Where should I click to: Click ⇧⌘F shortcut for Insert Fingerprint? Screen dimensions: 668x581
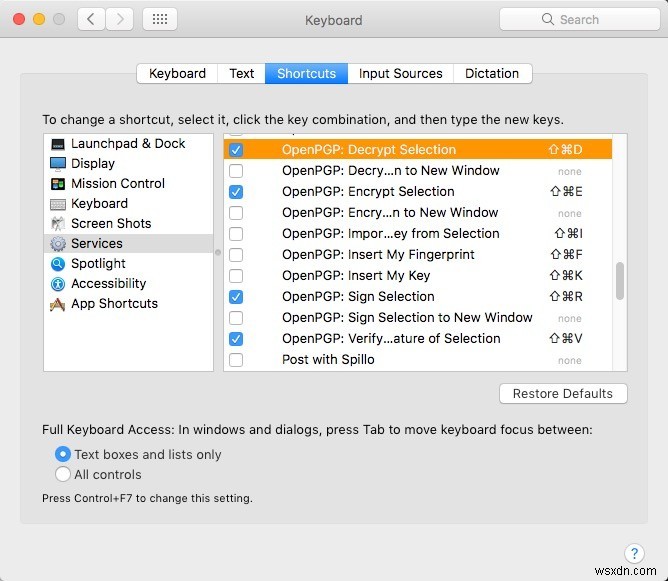(x=566, y=255)
